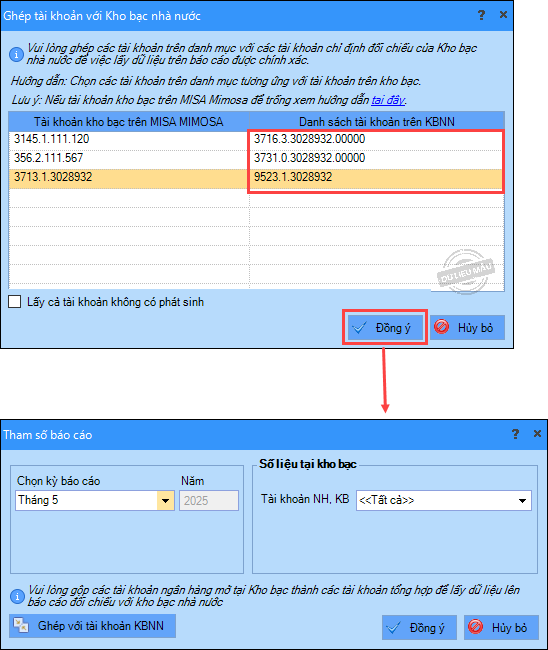Expand the Chọn kỳ báo cáo dropdown arrow
This screenshot has width=548, height=650.
165,501
